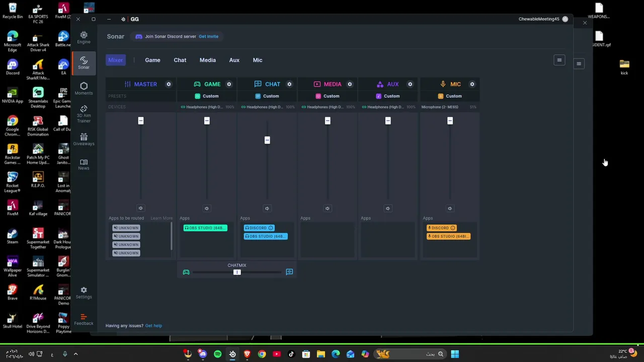Viewport: 644px width, 362px height.
Task: Mute the CHAT channel
Action: tap(267, 208)
